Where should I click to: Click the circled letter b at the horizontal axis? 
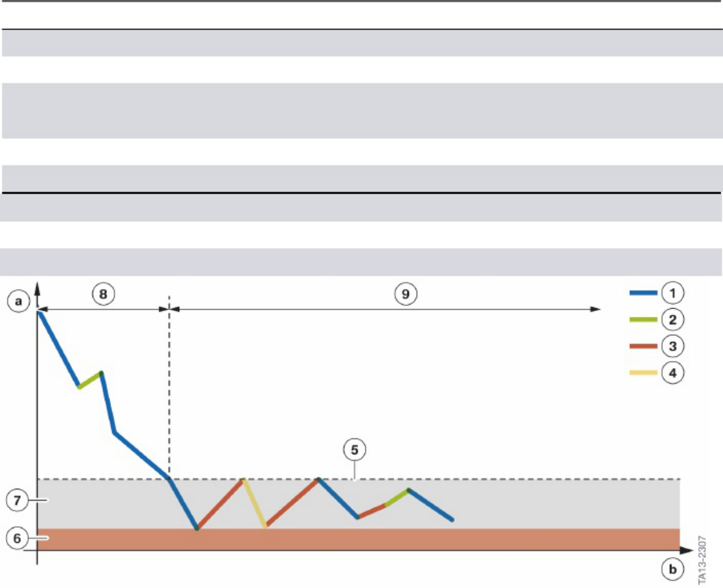pyautogui.click(x=672, y=570)
